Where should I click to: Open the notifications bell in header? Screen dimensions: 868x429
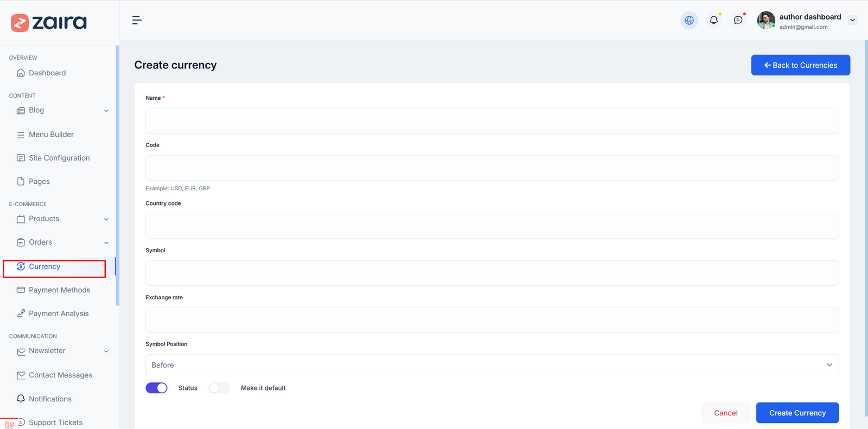[x=713, y=20]
